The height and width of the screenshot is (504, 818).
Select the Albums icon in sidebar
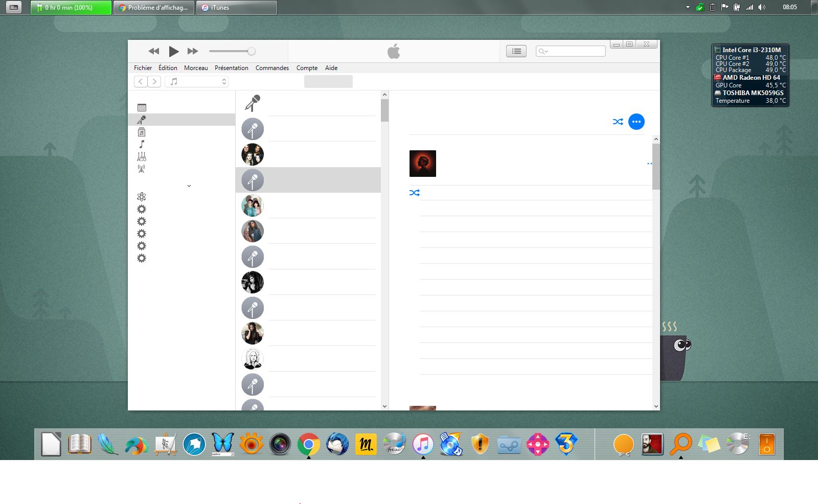tap(142, 132)
